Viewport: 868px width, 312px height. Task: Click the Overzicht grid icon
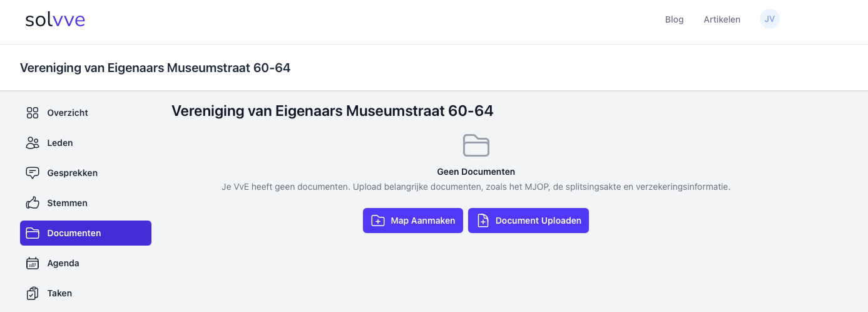click(33, 113)
